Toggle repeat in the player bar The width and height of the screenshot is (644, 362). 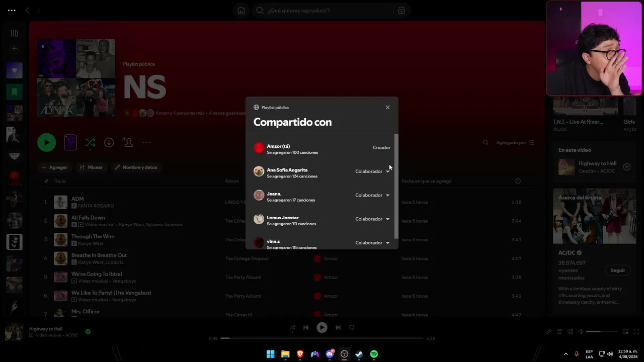point(352,327)
